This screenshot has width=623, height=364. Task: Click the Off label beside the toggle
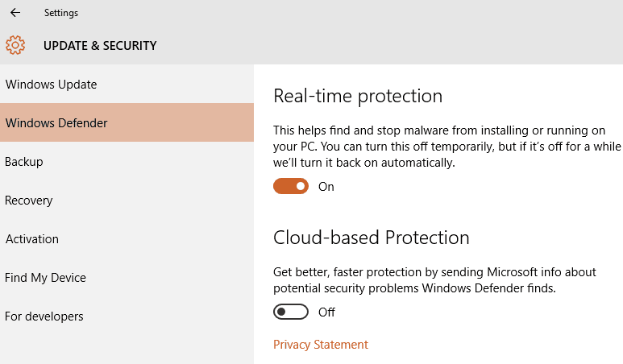coord(326,312)
